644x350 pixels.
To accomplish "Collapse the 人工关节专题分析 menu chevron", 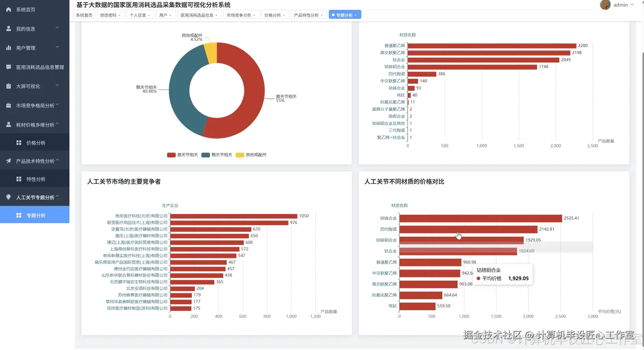I will [57, 196].
